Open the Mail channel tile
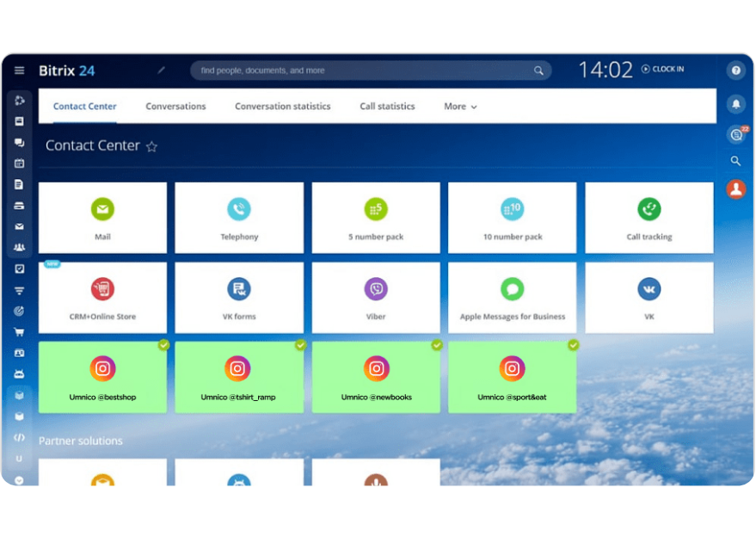 (102, 218)
